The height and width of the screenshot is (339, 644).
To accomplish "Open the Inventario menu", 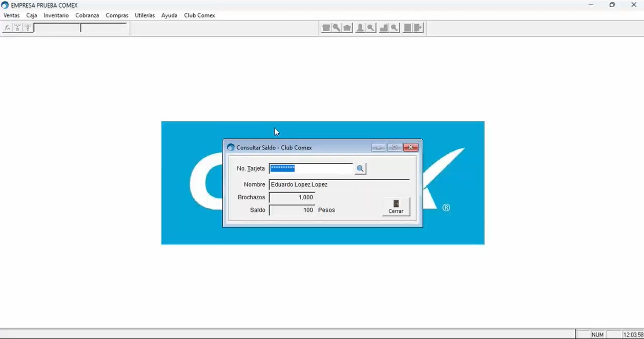I will click(56, 15).
